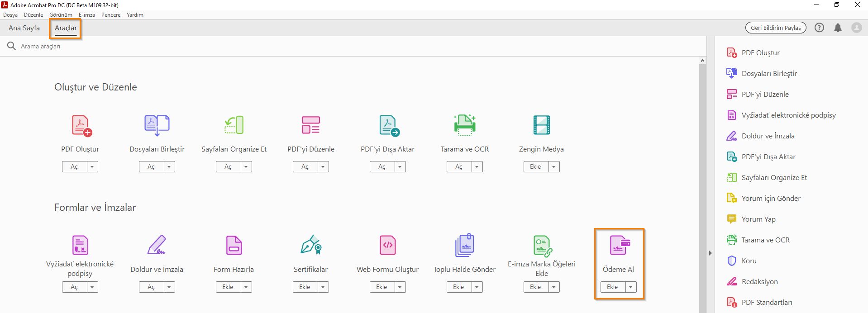Select Dosyaları Birleştir in the right sidebar
Screen dimensions: 868x313
762,73
